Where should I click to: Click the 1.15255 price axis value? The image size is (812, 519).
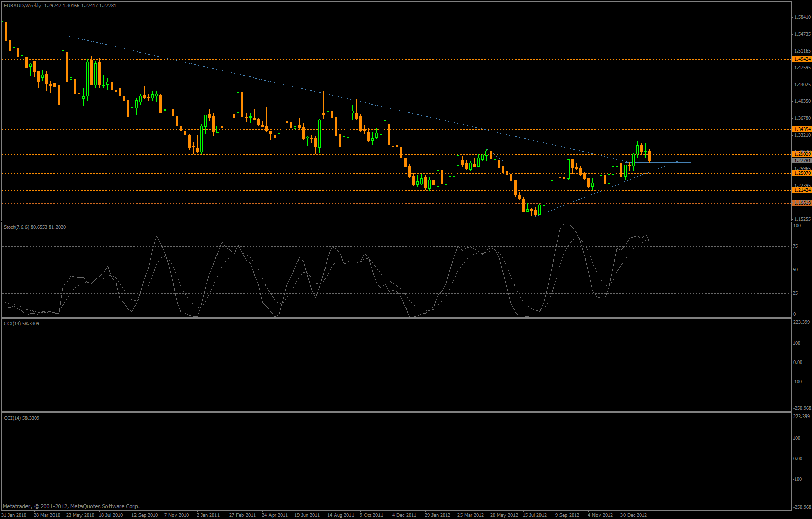802,219
